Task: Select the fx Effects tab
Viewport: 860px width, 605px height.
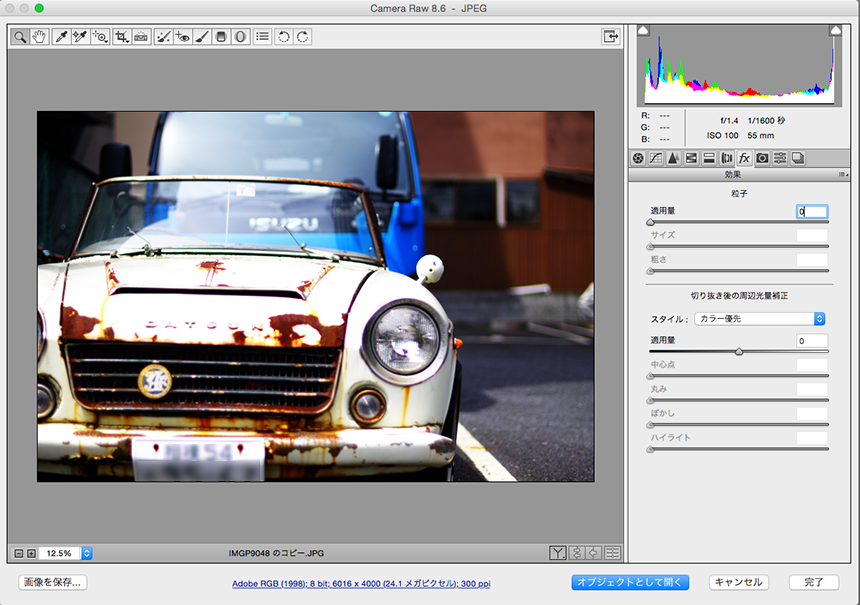Action: coord(744,159)
